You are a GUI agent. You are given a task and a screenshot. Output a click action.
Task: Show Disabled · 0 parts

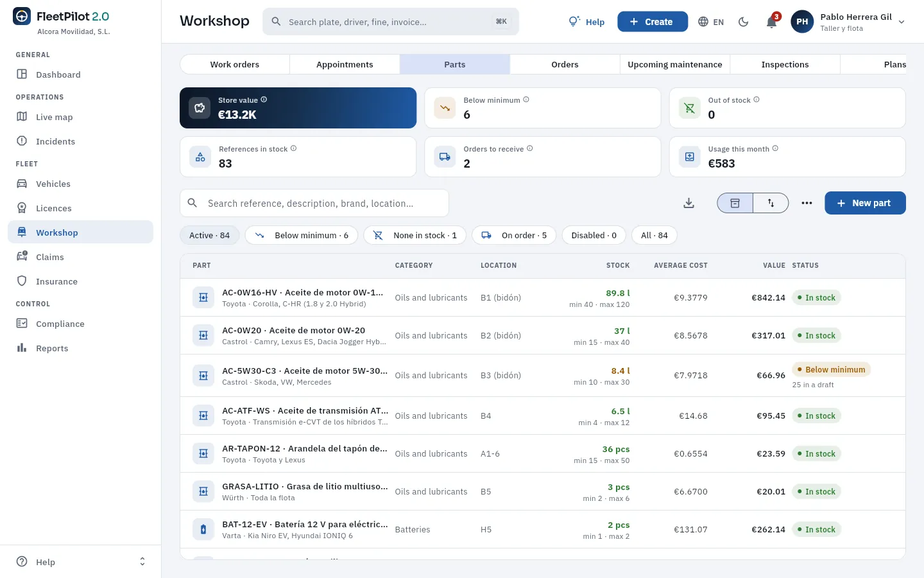tap(594, 235)
